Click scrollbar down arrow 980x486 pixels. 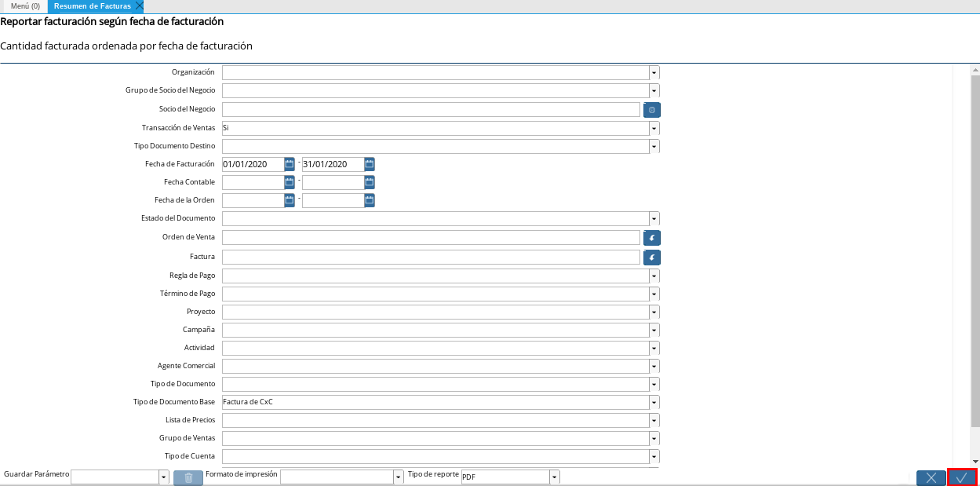975,462
